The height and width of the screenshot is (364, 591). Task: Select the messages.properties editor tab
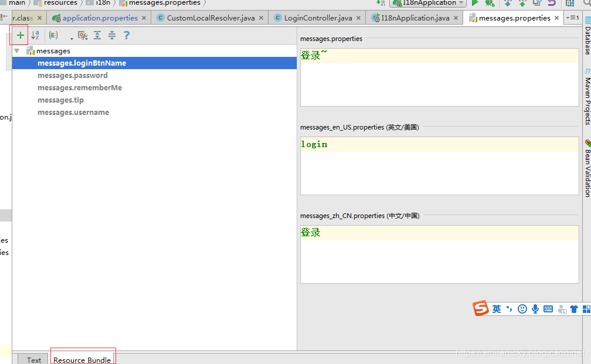coord(515,18)
